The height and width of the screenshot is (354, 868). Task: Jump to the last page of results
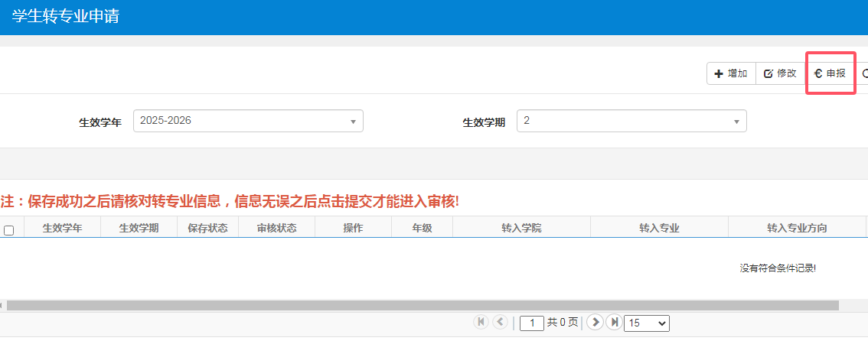613,323
